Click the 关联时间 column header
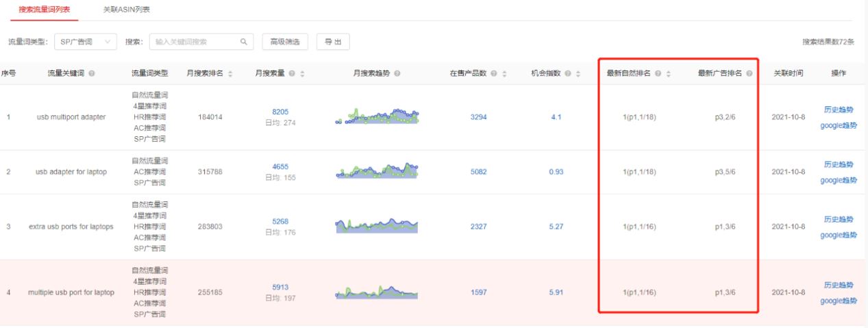The width and height of the screenshot is (868, 328). pos(788,73)
